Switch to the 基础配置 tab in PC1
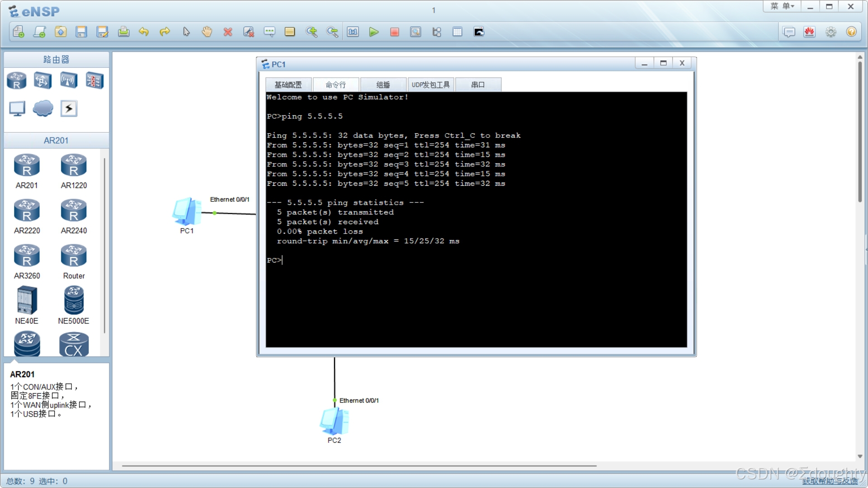This screenshot has height=488, width=868. pos(288,84)
